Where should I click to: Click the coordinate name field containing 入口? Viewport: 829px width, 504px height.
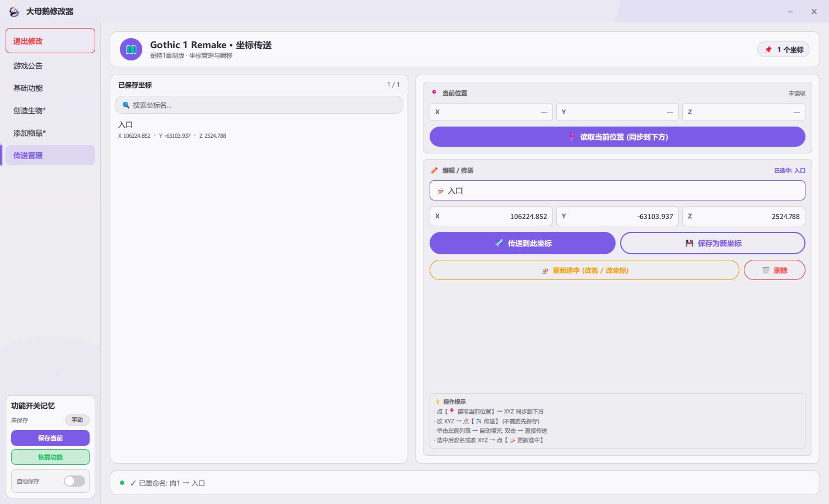pyautogui.click(x=617, y=190)
